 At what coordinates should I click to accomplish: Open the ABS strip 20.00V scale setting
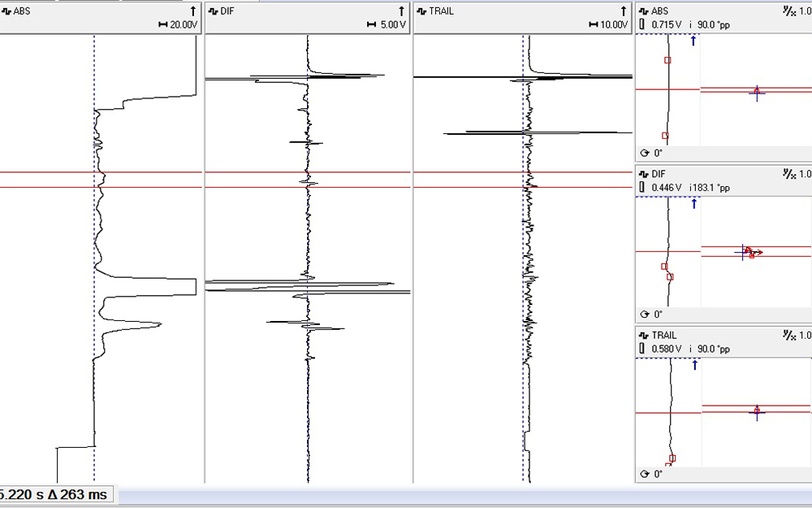pos(178,25)
